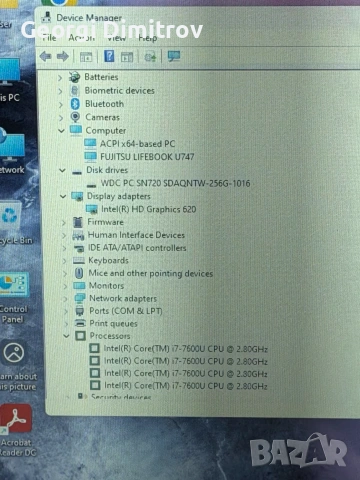Click the Keyboards category icon

point(79,261)
